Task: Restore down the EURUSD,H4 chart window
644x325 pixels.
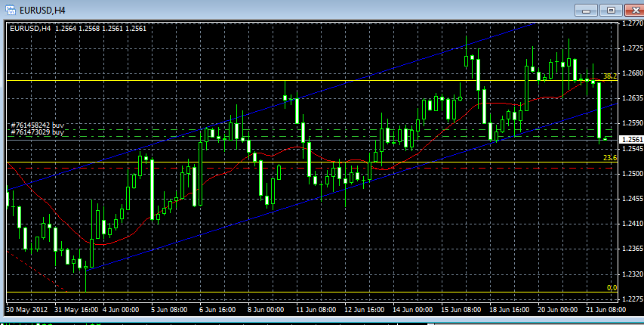Action: click(611, 10)
